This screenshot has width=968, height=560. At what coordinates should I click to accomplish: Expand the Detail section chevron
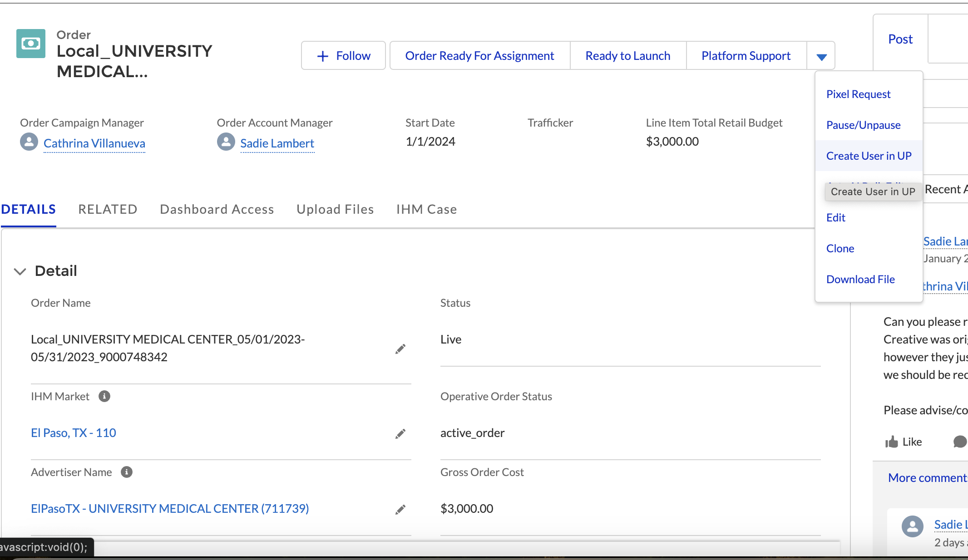pyautogui.click(x=21, y=270)
